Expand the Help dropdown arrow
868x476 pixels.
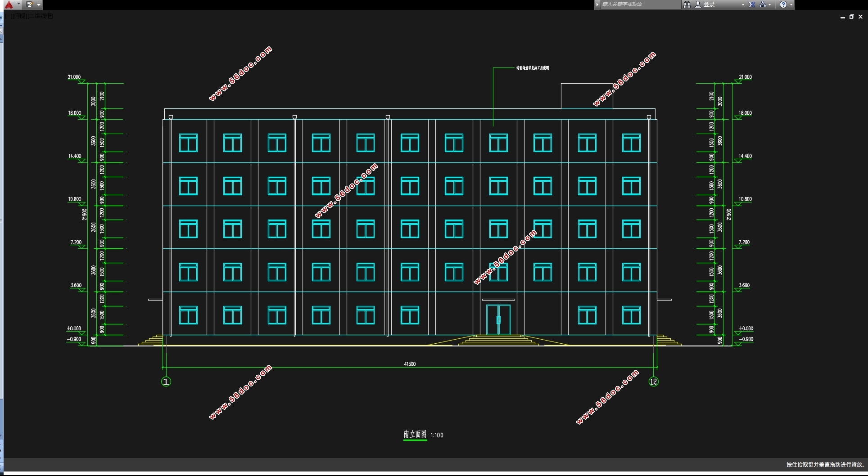(x=791, y=4)
